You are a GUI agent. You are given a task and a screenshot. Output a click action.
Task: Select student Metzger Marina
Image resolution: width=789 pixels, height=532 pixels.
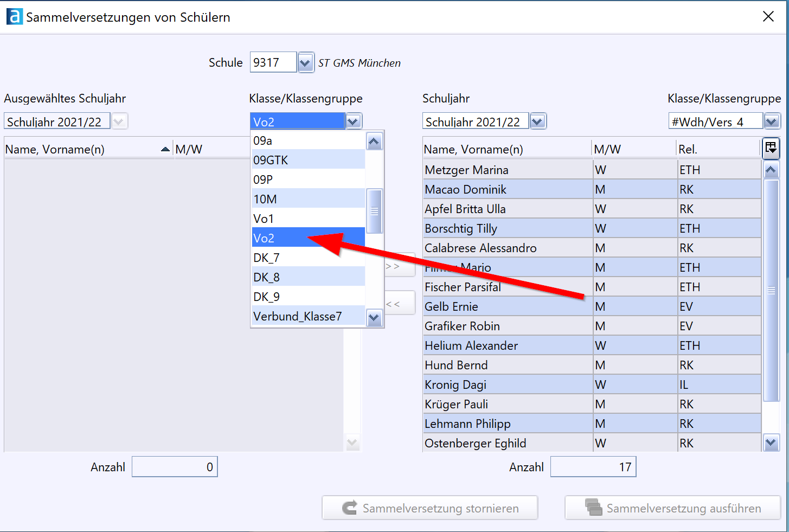592,170
